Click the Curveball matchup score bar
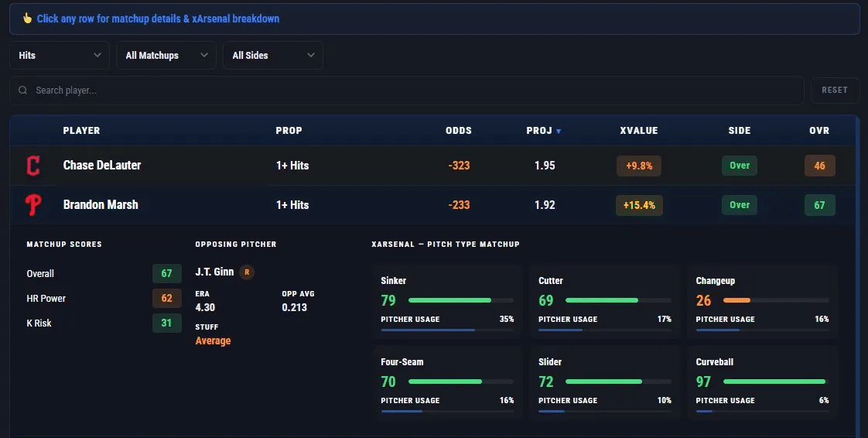 click(x=776, y=382)
